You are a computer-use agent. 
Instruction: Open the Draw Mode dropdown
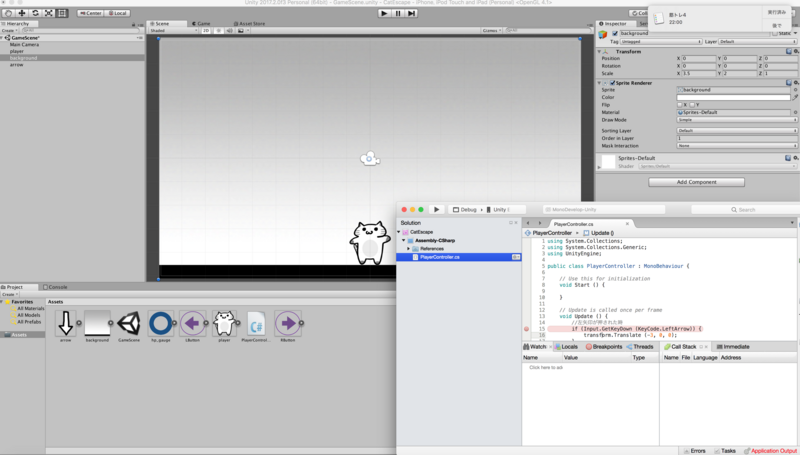click(x=737, y=120)
